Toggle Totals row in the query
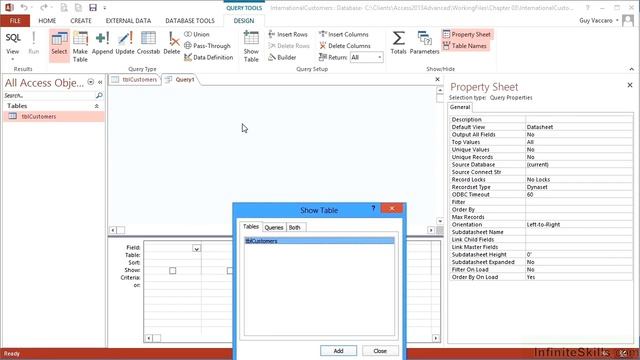This screenshot has height=360, width=640. (398, 43)
